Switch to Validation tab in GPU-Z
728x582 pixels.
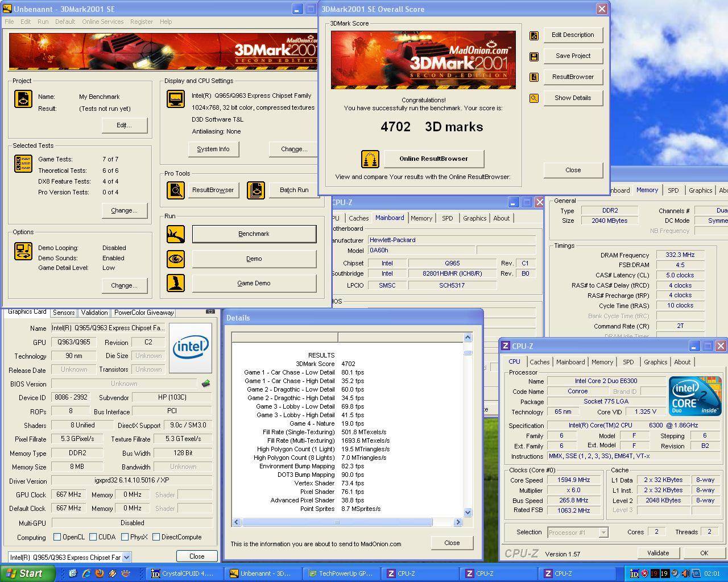coord(94,313)
